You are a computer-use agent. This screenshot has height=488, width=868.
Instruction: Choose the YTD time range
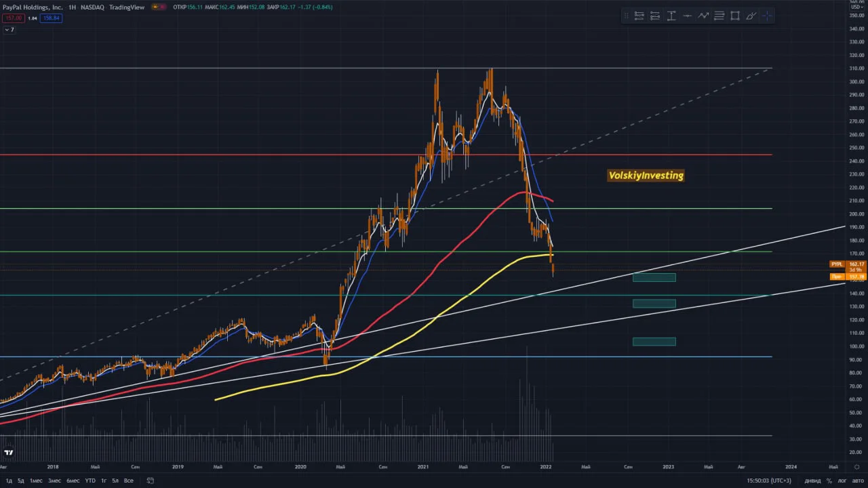tap(90, 481)
